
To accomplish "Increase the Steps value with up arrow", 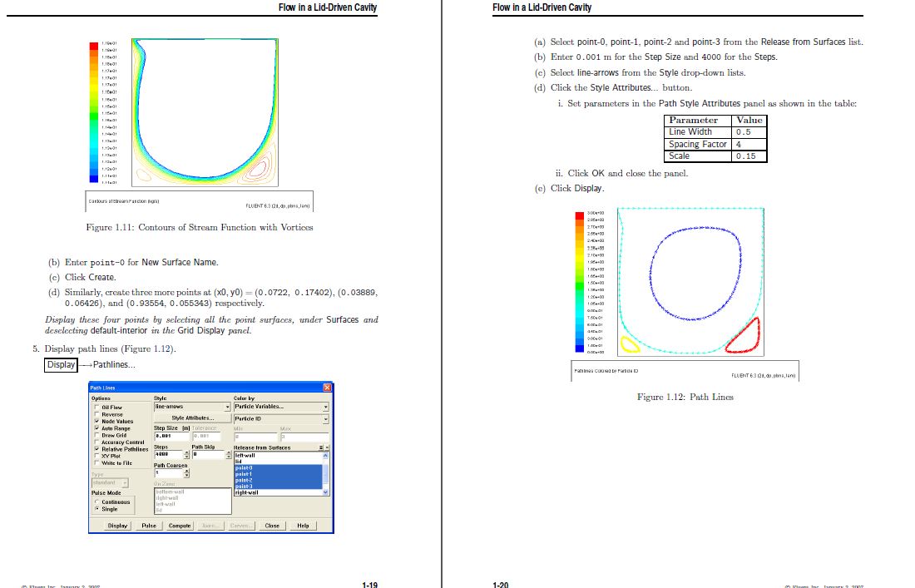I will [186, 452].
